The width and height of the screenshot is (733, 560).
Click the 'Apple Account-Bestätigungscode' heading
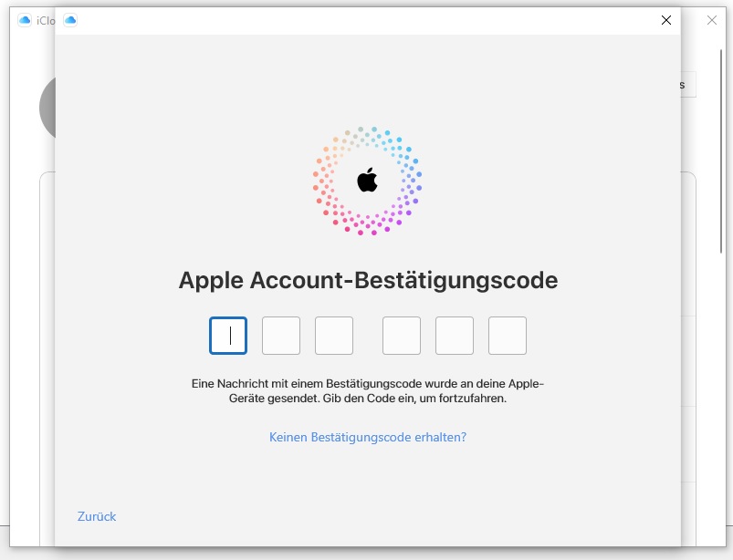pyautogui.click(x=368, y=281)
